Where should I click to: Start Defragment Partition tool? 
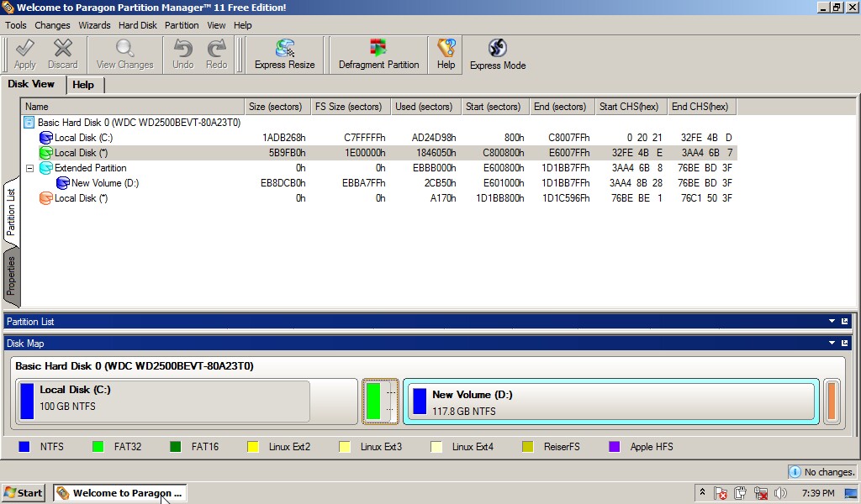click(x=378, y=55)
